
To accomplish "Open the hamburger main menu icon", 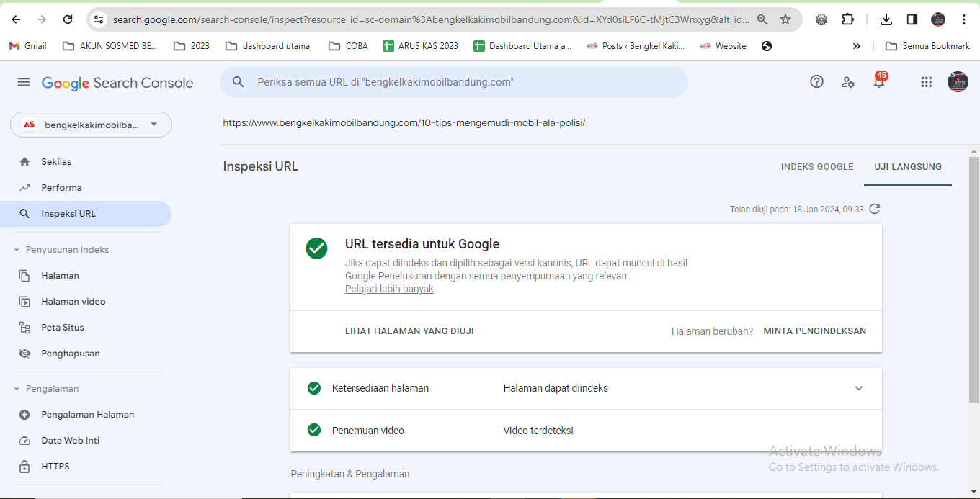I will [x=24, y=82].
